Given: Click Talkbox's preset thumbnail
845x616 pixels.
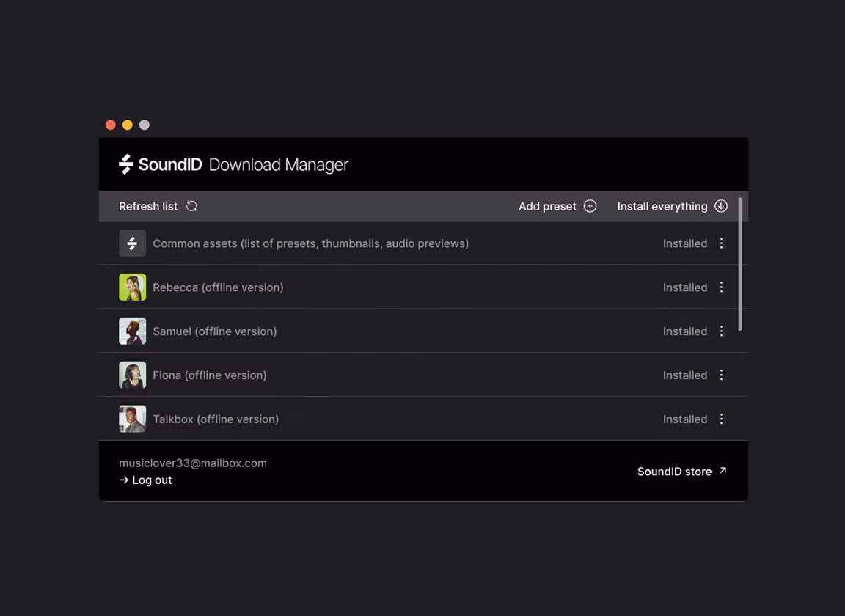Looking at the screenshot, I should point(132,419).
